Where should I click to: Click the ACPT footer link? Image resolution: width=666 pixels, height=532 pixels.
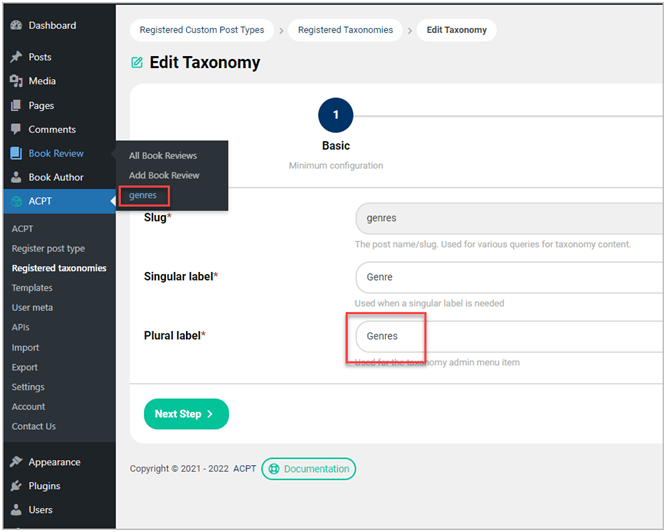pos(245,468)
